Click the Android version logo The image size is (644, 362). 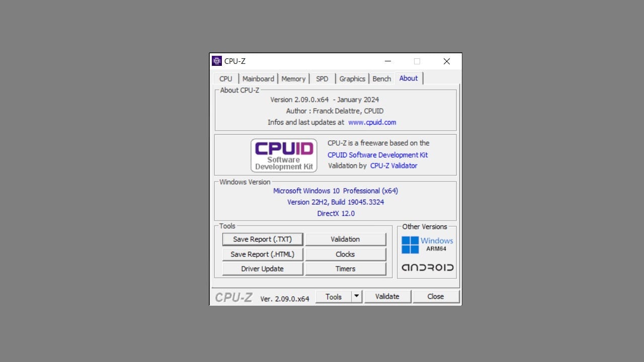427,267
